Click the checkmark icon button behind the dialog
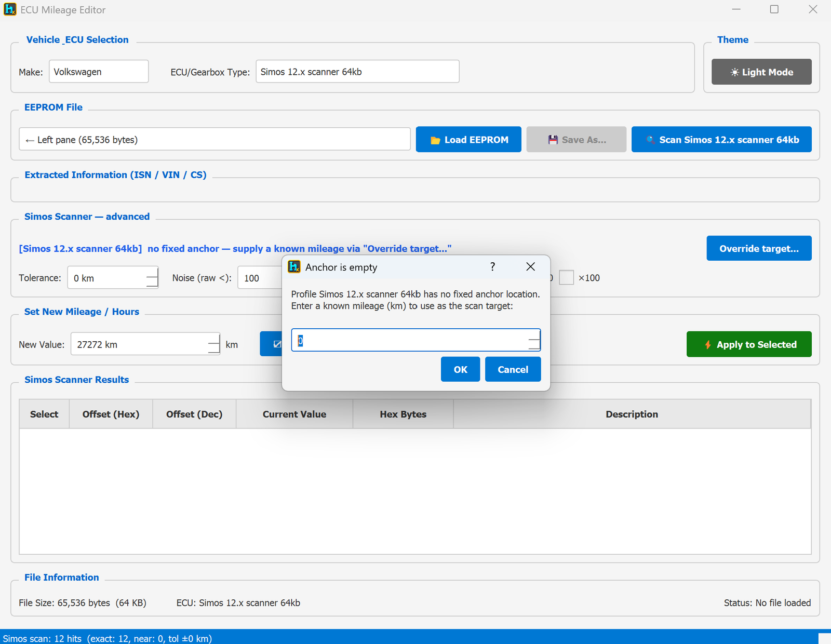The width and height of the screenshot is (831, 644). pyautogui.click(x=271, y=344)
